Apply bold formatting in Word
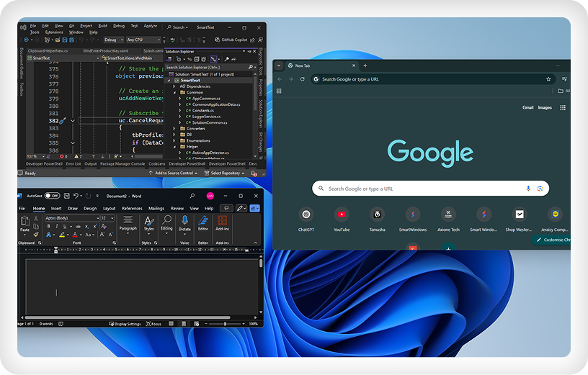Viewport: 588px width, 375px height. 48,226
